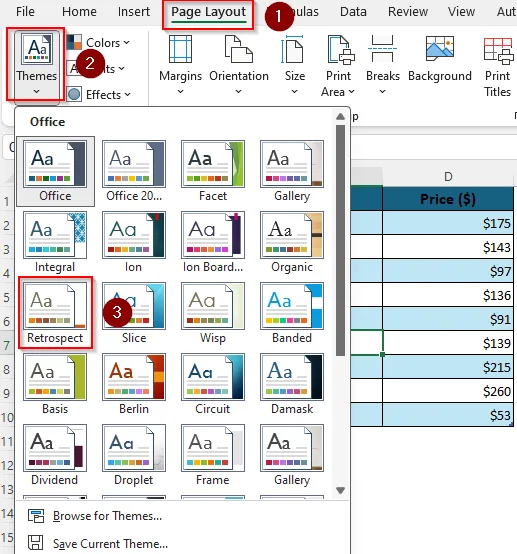Click the Print Titles icon
The width and height of the screenshot is (517, 554).
(x=498, y=50)
